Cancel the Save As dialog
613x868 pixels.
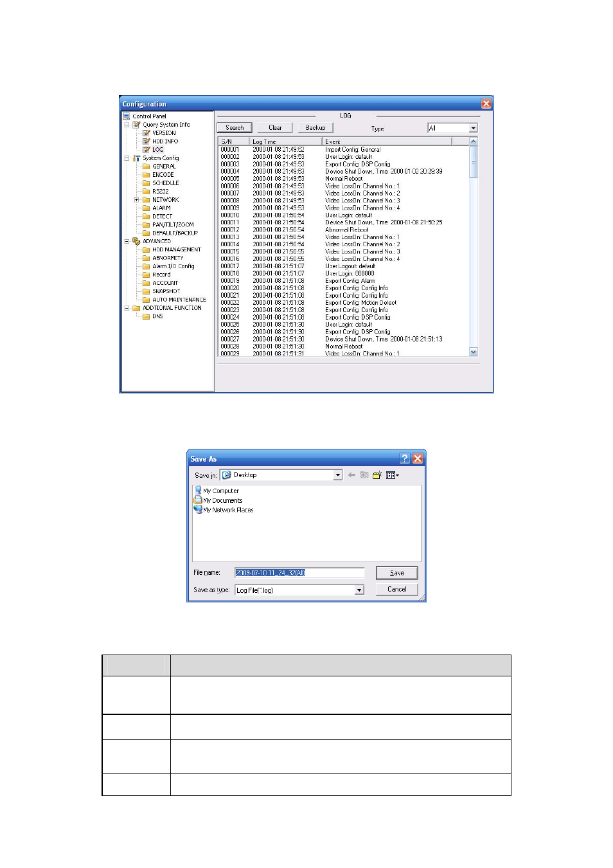tap(397, 589)
